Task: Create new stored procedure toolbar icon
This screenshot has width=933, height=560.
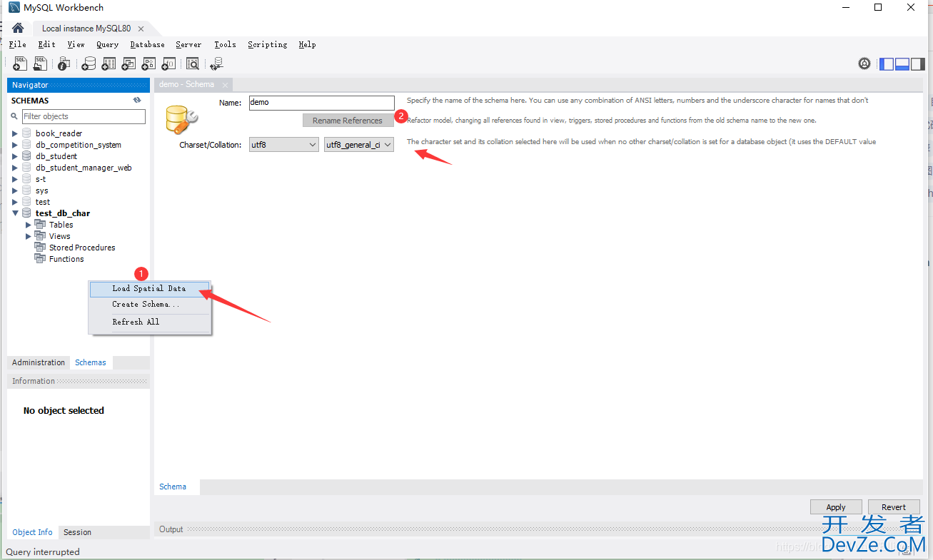Action: click(x=148, y=63)
